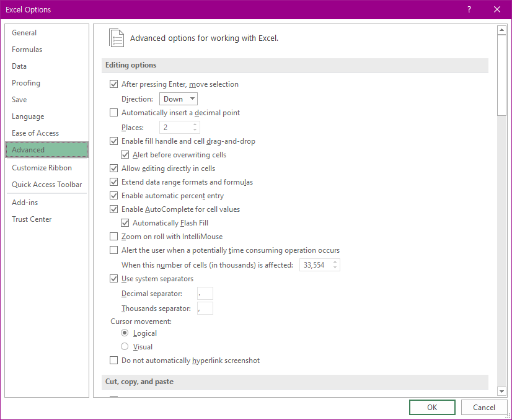Image resolution: width=512 pixels, height=420 pixels.
Task: Uncheck Alert before overwriting cells
Action: coord(125,155)
